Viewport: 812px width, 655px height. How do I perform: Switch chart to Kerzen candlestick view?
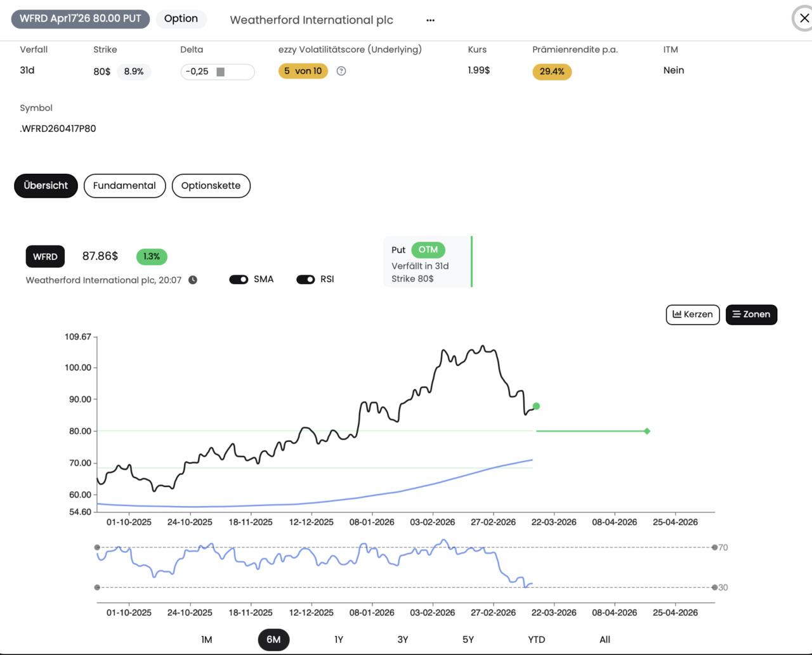pyautogui.click(x=692, y=315)
